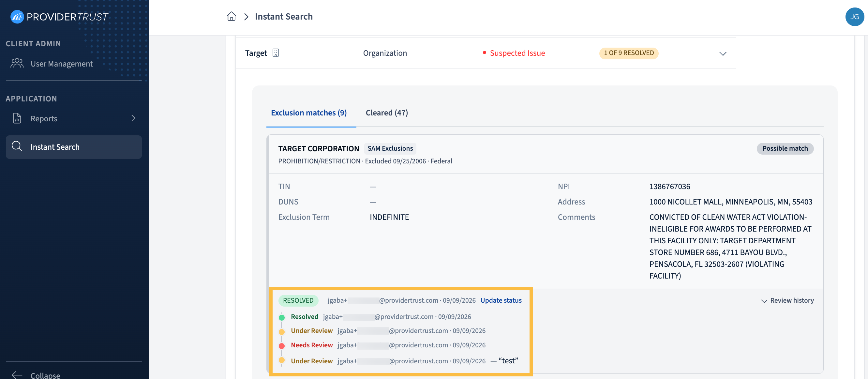The image size is (868, 379).
Task: Click the TIN field label
Action: pos(284,187)
